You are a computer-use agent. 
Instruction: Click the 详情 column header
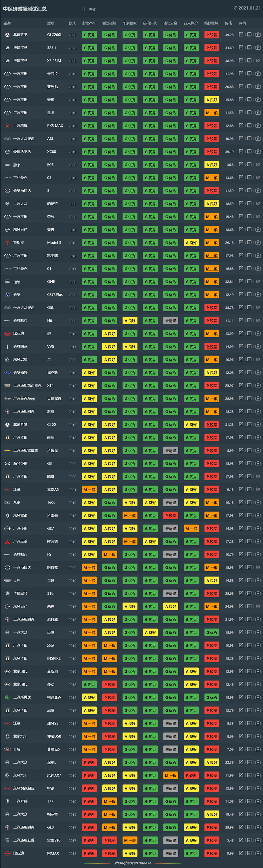[x=243, y=23]
